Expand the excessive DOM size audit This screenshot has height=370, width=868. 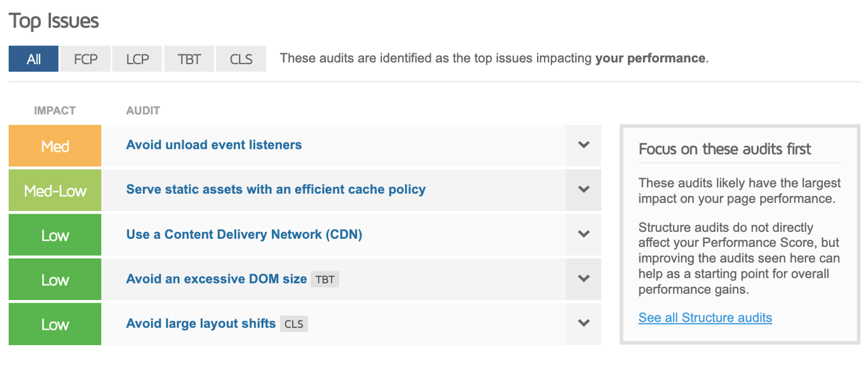click(583, 279)
